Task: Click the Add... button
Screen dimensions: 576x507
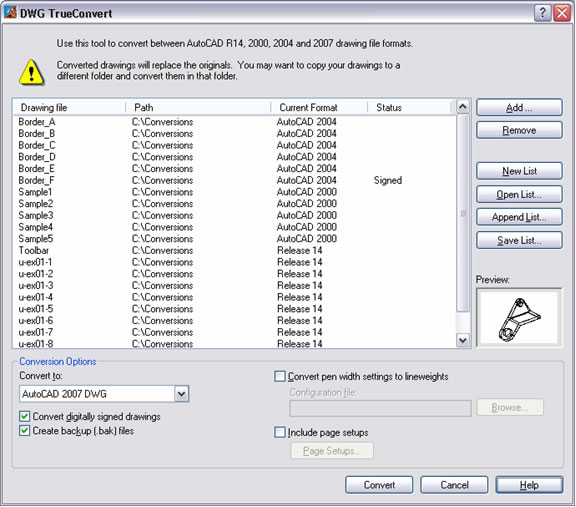Action: (x=519, y=108)
